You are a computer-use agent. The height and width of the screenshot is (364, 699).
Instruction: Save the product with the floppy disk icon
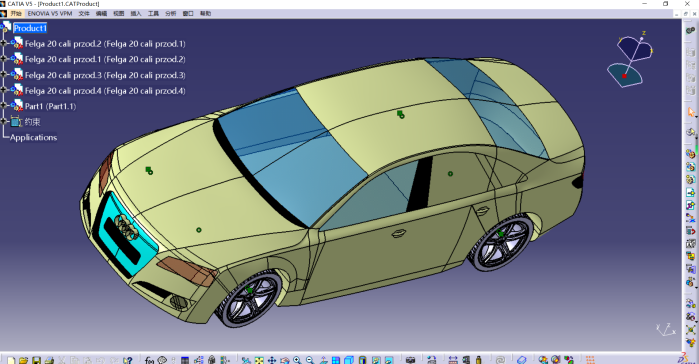pos(36,360)
